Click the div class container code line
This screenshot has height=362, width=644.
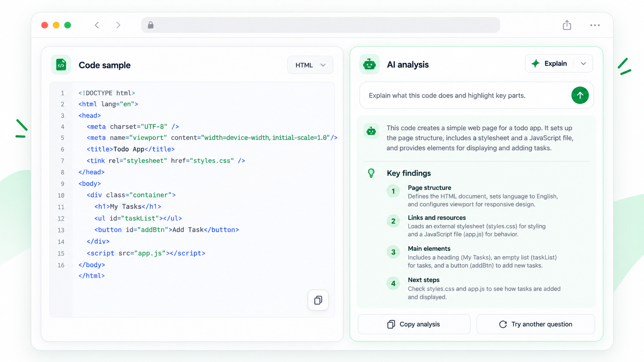131,195
